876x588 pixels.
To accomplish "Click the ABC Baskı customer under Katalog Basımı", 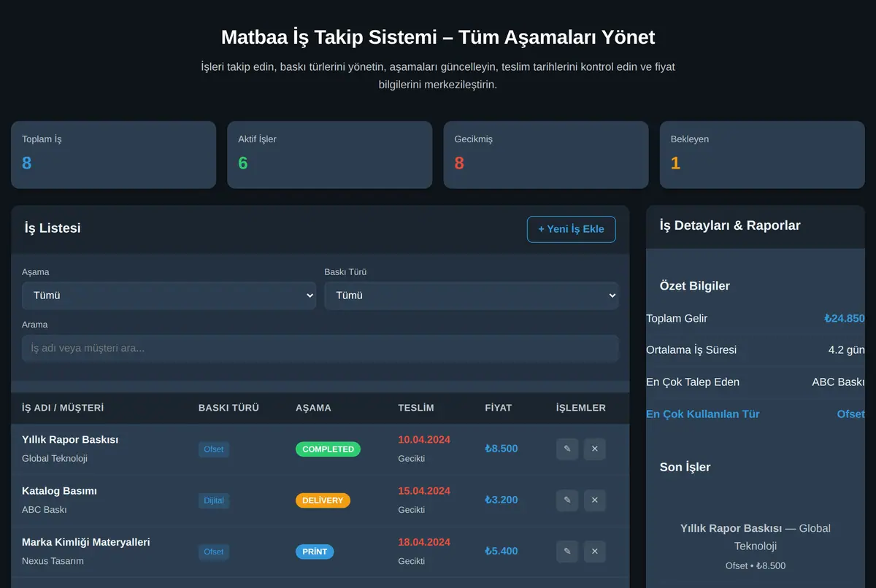I will pos(45,509).
